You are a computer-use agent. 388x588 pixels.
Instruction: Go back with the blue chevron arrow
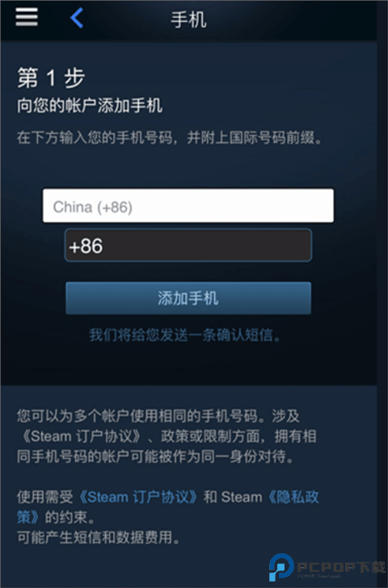pyautogui.click(x=77, y=18)
